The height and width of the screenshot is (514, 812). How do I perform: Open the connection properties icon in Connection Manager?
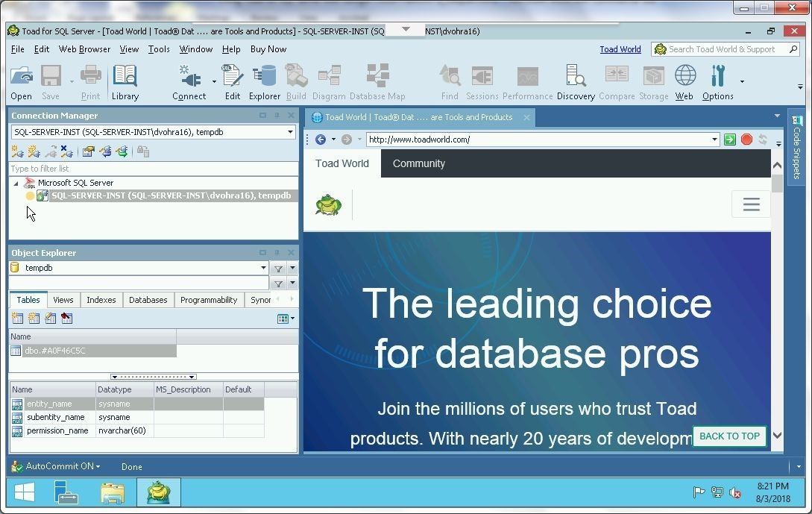coord(89,151)
